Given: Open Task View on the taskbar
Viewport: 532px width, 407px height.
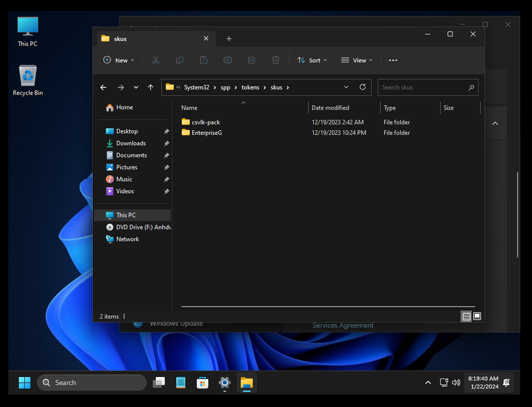Looking at the screenshot, I should (159, 383).
